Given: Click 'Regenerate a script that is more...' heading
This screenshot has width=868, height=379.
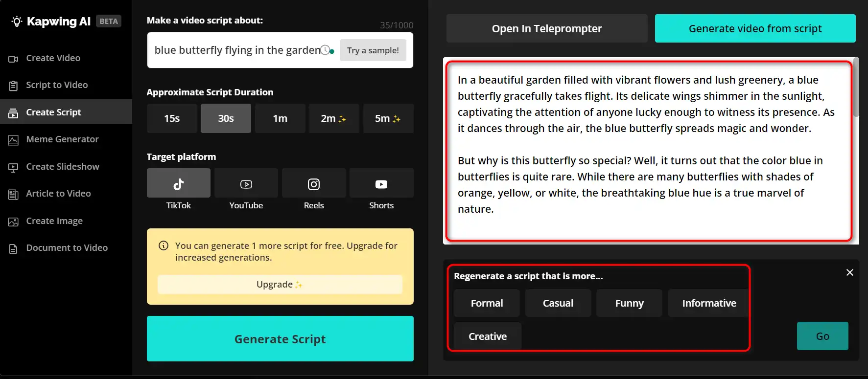Looking at the screenshot, I should pos(528,276).
